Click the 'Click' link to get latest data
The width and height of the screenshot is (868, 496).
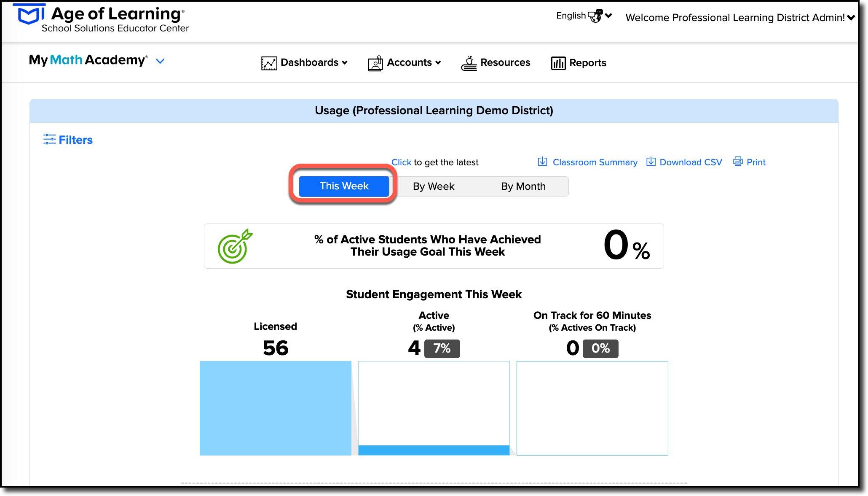click(401, 162)
